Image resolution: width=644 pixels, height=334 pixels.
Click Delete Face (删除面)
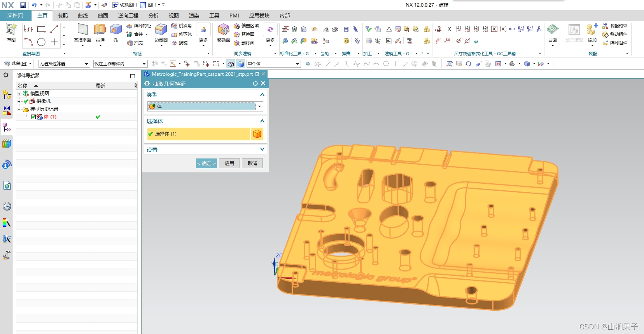[x=244, y=43]
